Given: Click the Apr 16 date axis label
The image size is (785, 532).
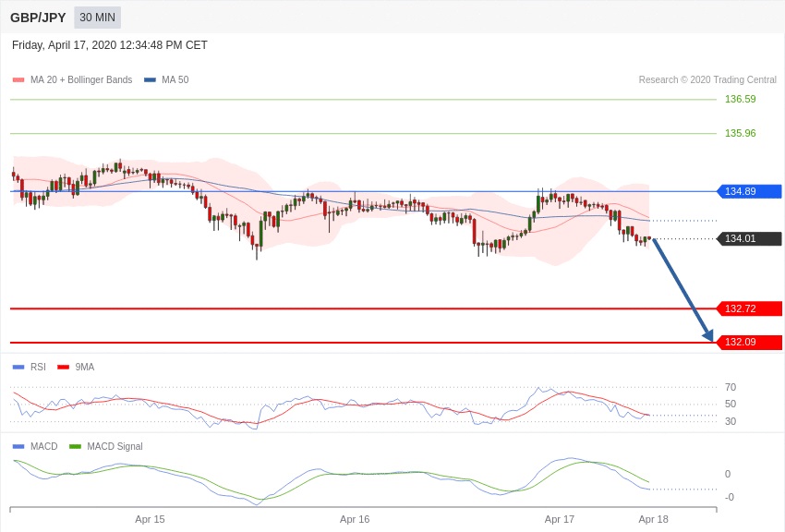Looking at the screenshot, I should pos(355,519).
